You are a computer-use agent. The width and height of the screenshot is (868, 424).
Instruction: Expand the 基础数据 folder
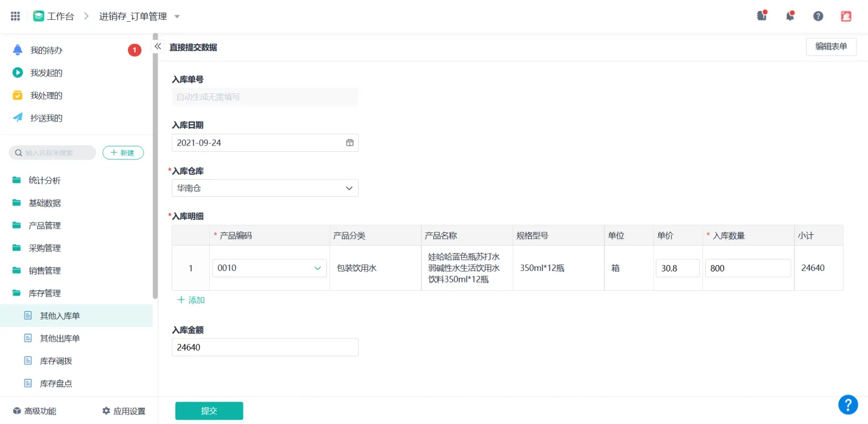(76, 203)
